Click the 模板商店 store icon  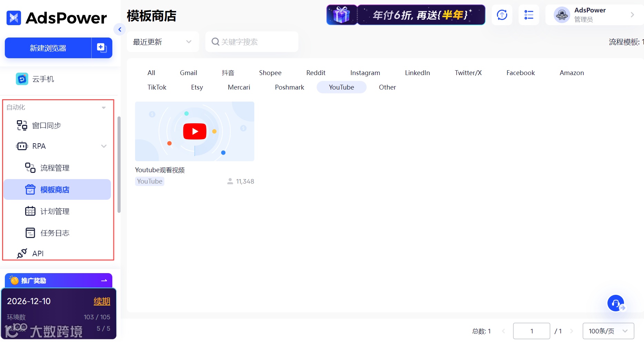pos(30,189)
